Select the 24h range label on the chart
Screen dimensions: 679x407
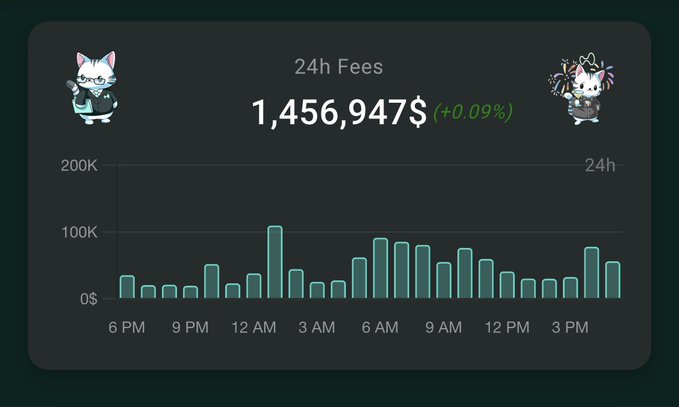pos(600,165)
